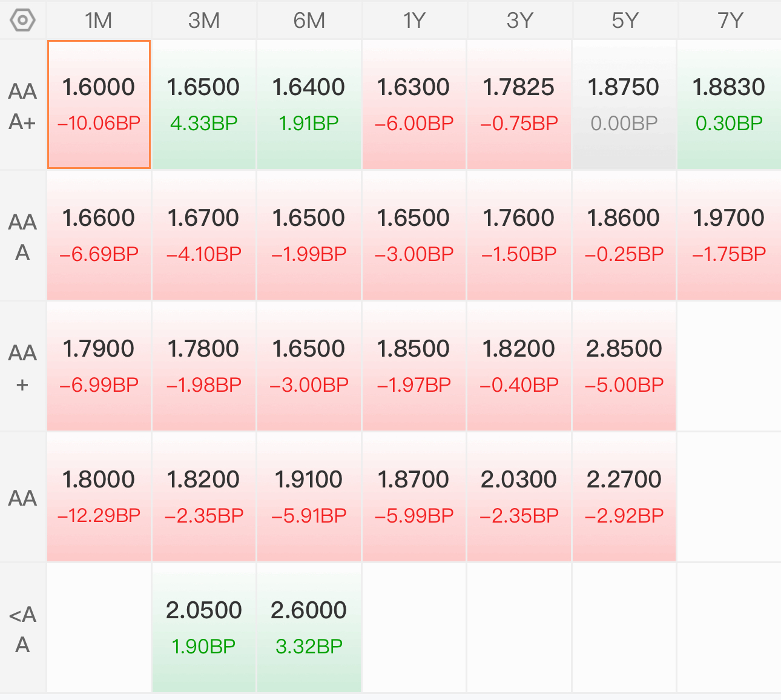781x700 pixels.
Task: Select the 1M column header
Action: pos(99,21)
